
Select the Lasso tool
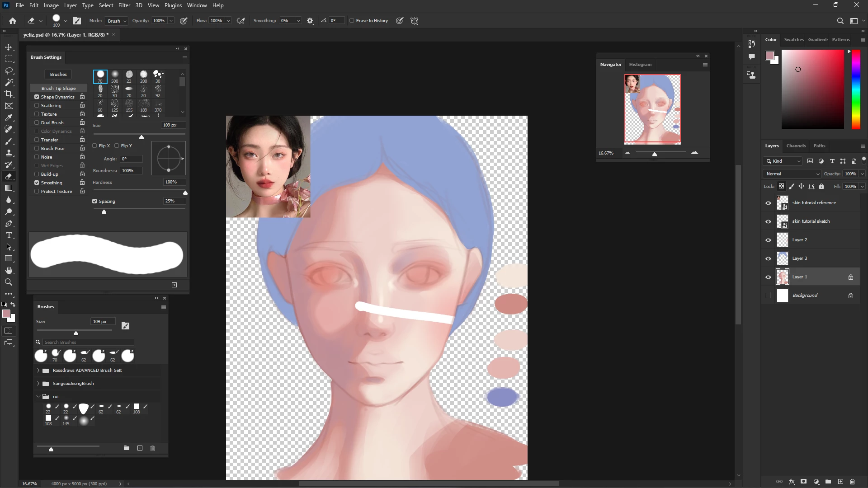(9, 71)
